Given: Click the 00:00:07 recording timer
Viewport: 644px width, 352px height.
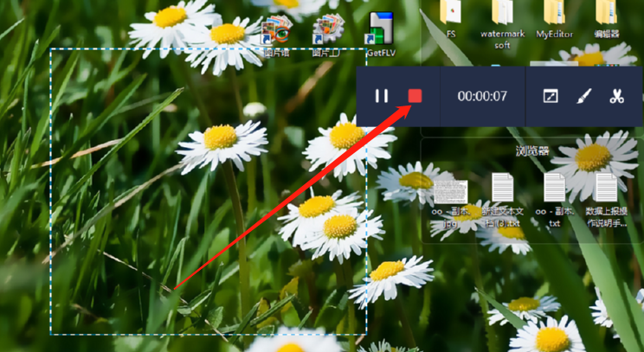Looking at the screenshot, I should click(x=482, y=96).
